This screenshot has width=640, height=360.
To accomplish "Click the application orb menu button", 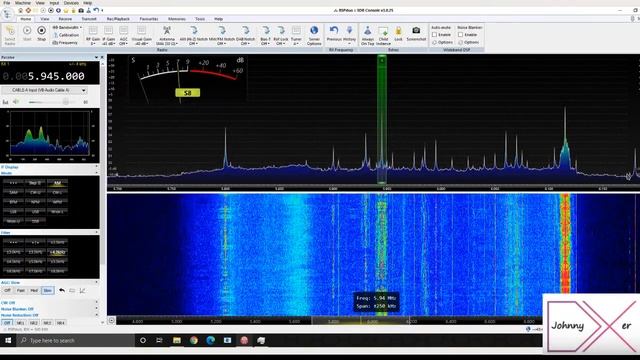I will point(7,14).
